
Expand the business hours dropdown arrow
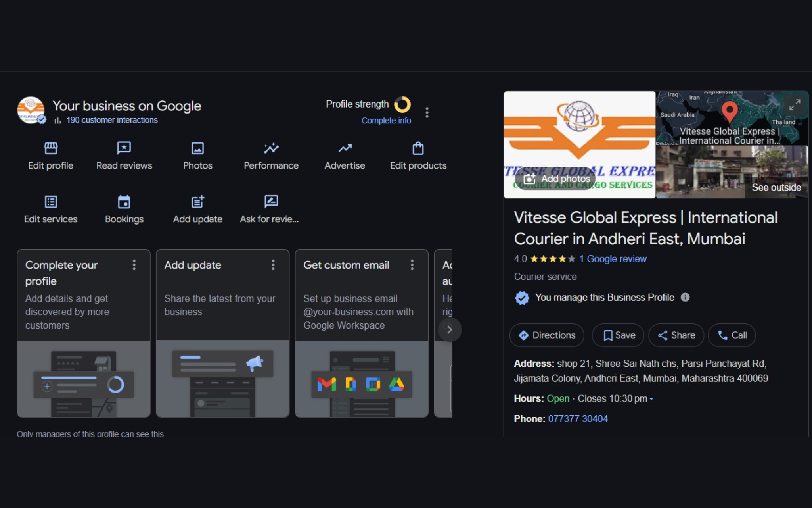point(651,399)
